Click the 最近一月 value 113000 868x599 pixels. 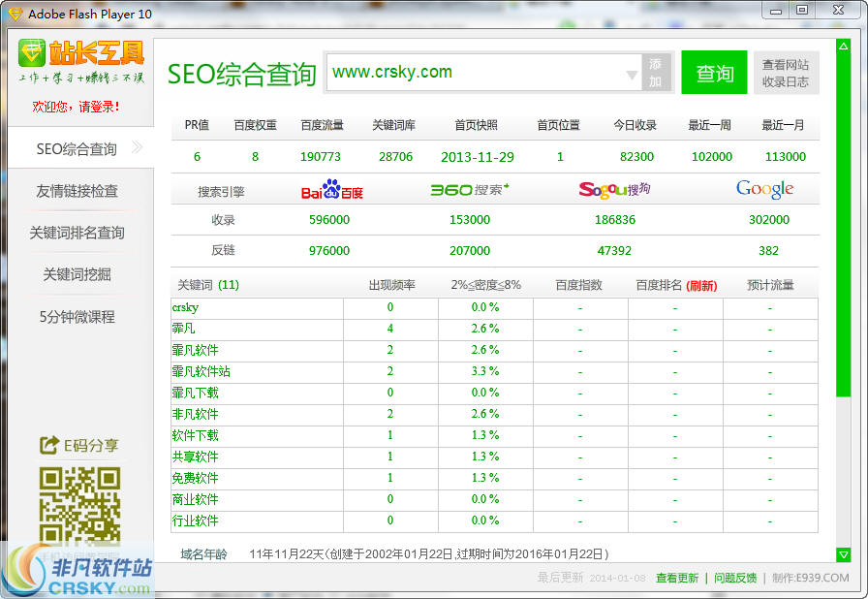point(786,157)
